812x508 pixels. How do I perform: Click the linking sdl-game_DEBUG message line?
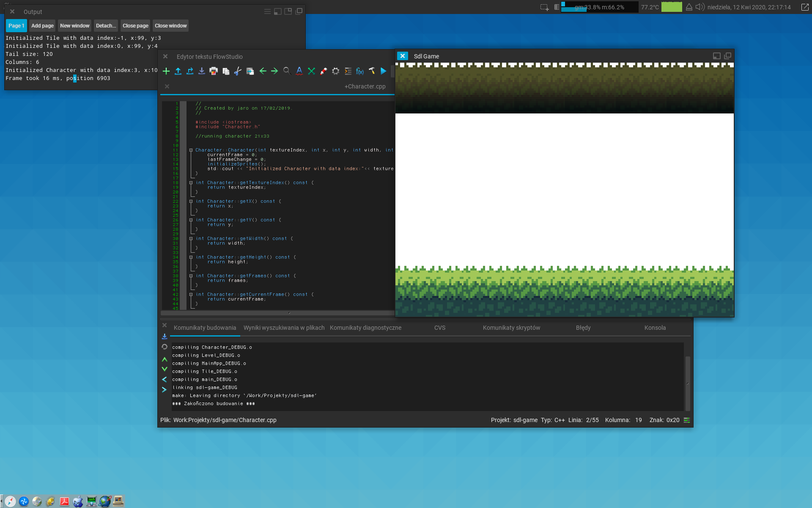click(x=205, y=387)
